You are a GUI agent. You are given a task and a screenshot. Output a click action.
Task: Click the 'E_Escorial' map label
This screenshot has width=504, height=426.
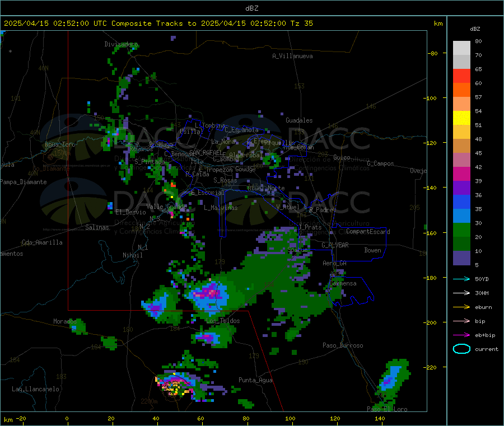(x=207, y=193)
